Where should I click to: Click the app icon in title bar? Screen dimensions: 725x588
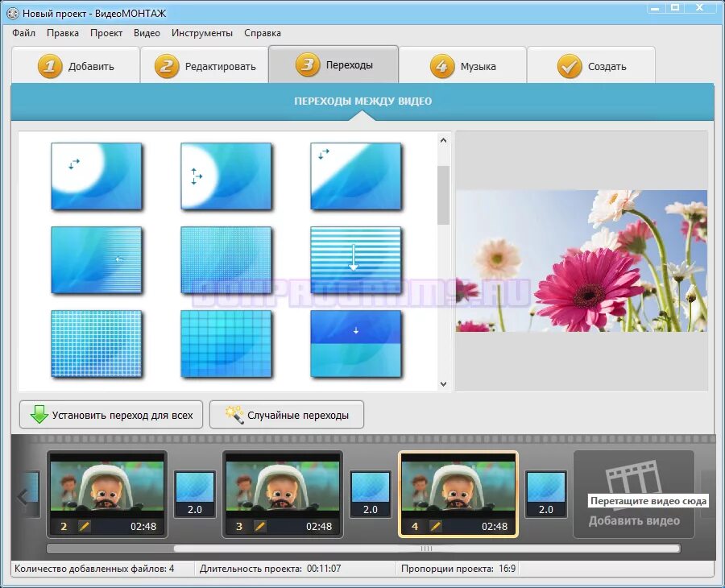[13, 14]
